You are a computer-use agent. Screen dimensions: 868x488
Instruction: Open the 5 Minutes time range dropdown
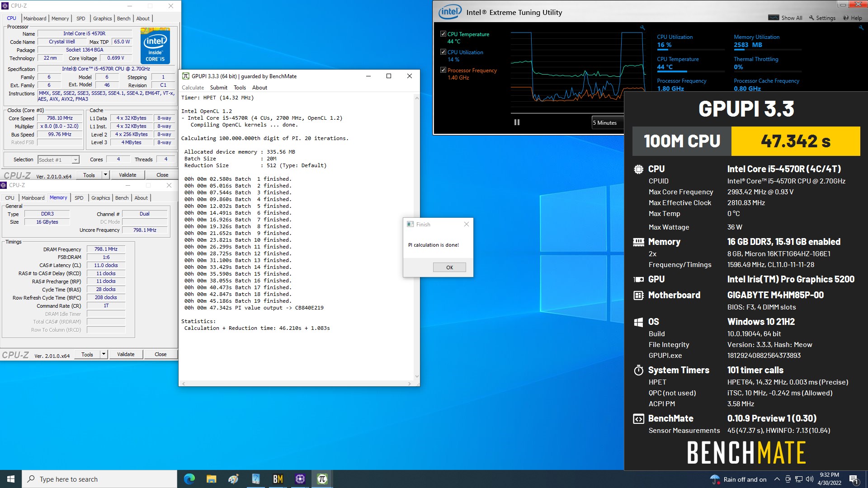coord(608,122)
